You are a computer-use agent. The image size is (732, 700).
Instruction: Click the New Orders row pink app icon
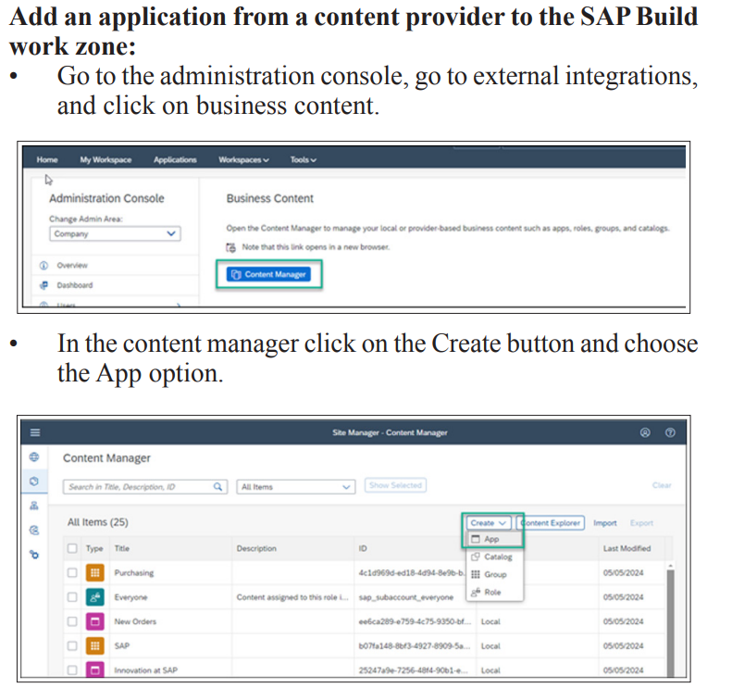point(94,621)
